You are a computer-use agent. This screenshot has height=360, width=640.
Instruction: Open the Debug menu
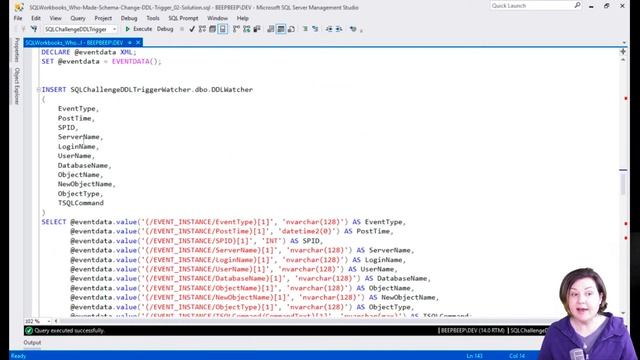tap(129, 18)
